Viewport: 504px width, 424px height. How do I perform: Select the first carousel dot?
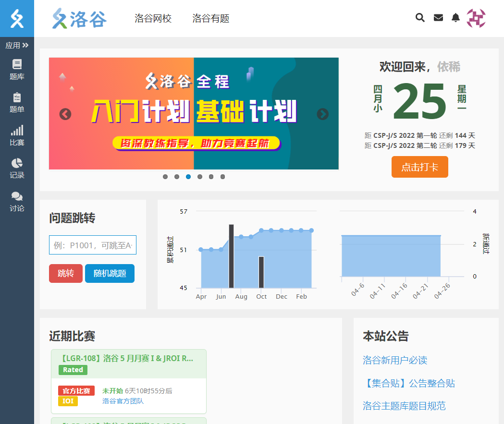[x=165, y=177]
